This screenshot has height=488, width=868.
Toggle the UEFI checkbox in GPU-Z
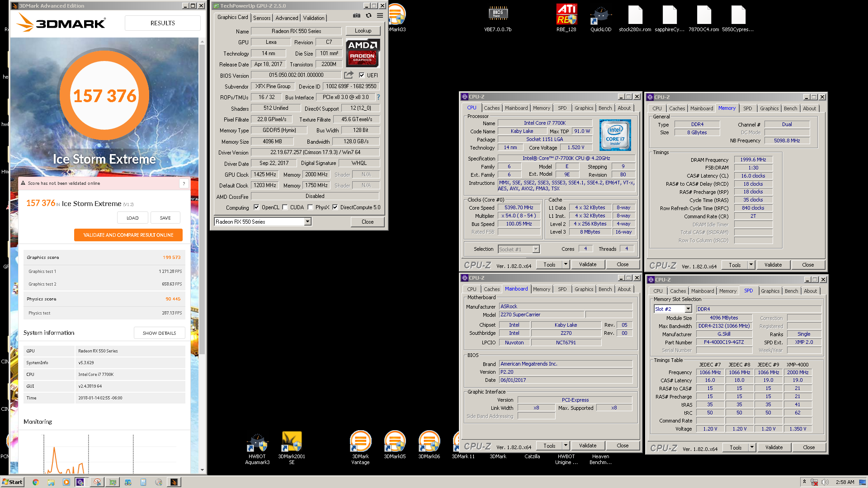click(362, 75)
